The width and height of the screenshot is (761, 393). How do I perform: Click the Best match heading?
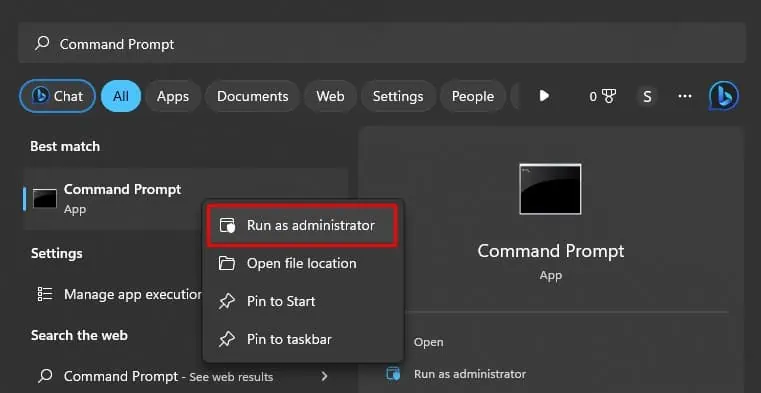65,147
